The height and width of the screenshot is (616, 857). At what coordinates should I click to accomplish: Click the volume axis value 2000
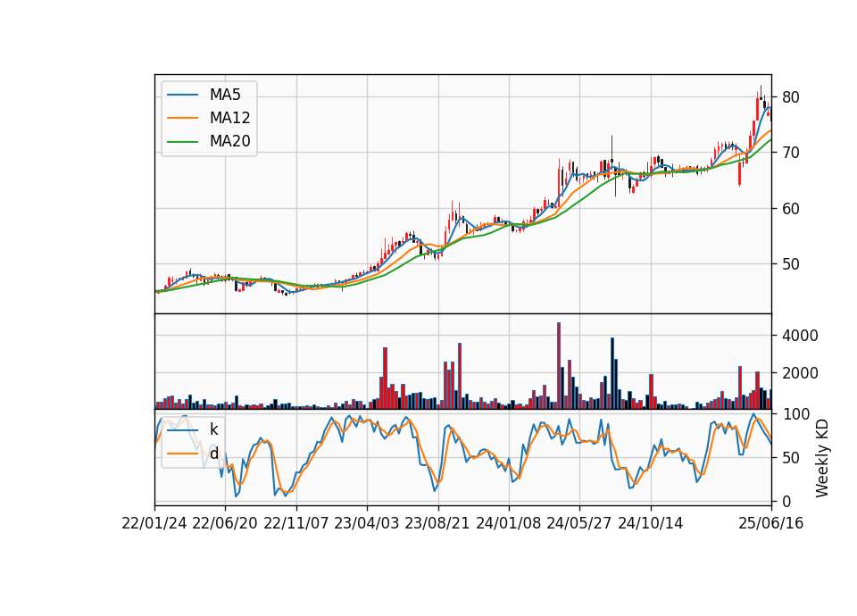[x=800, y=373]
